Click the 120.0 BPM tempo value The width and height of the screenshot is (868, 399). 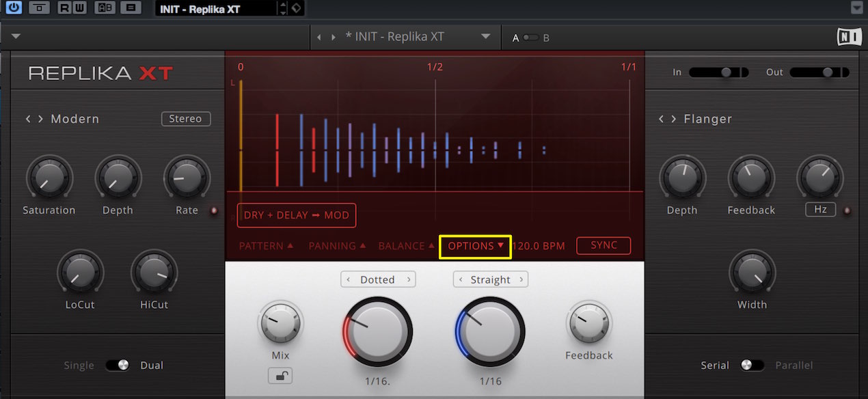click(539, 246)
